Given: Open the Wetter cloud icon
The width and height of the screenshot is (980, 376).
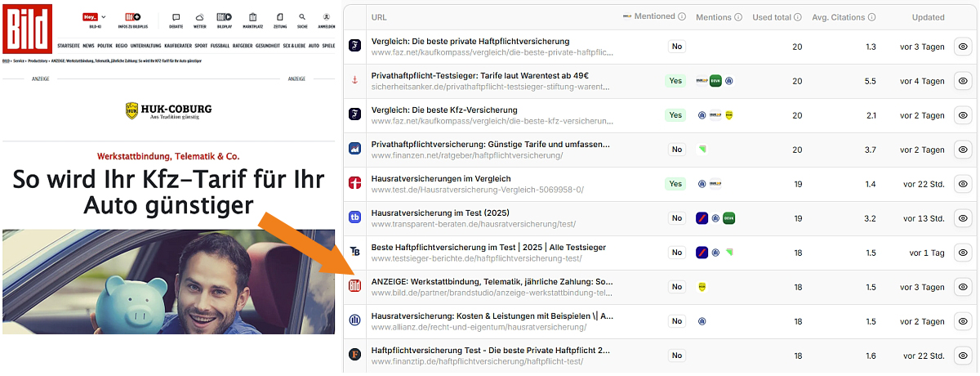Looking at the screenshot, I should 199,16.
